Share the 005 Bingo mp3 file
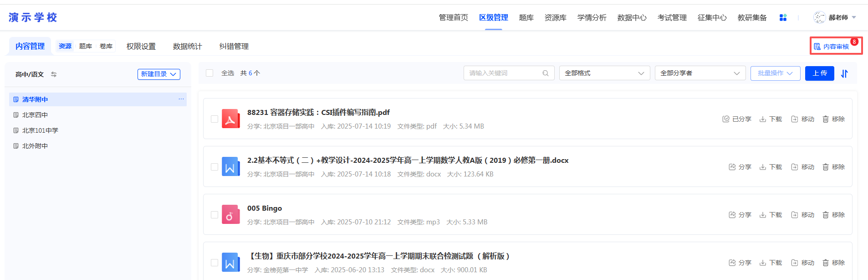 [740, 215]
